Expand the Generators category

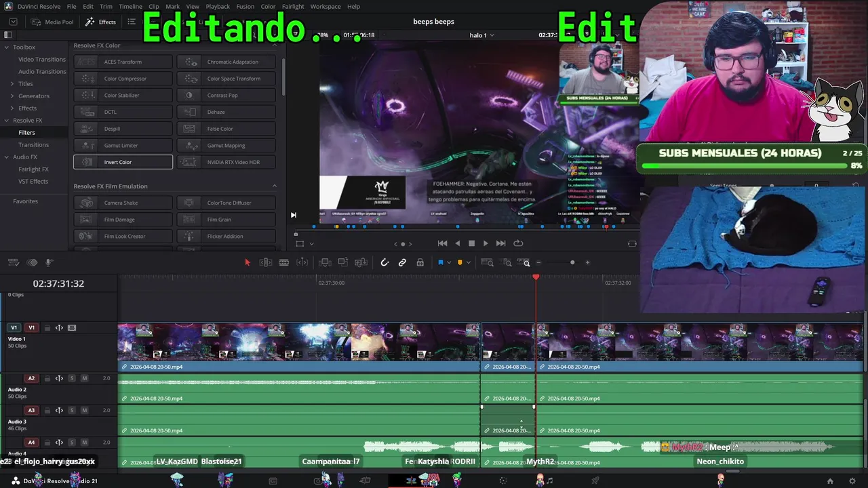point(12,96)
